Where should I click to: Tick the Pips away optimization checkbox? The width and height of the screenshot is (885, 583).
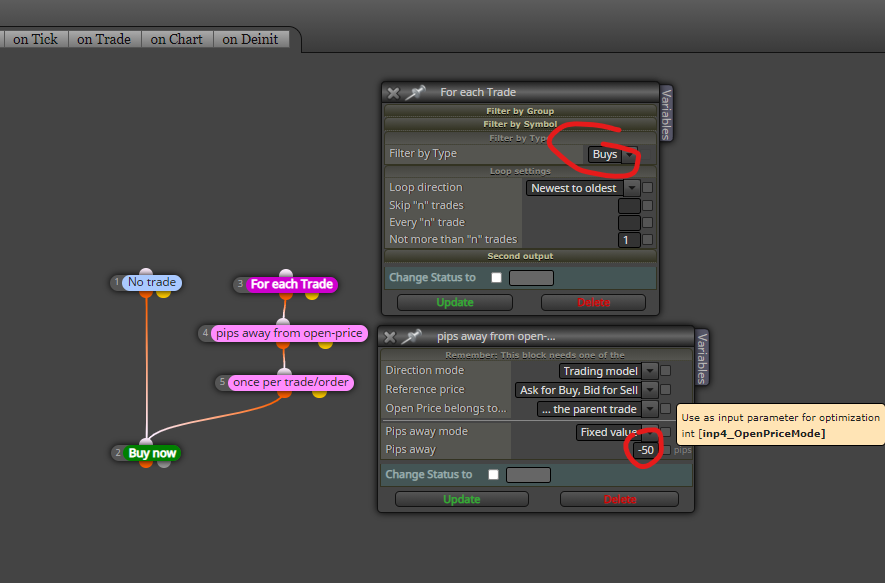(x=667, y=450)
